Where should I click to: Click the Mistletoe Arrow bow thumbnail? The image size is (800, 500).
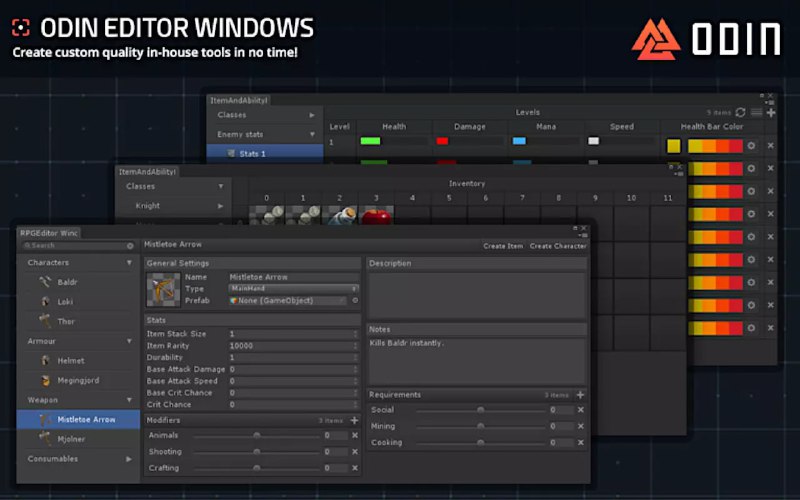click(x=163, y=289)
